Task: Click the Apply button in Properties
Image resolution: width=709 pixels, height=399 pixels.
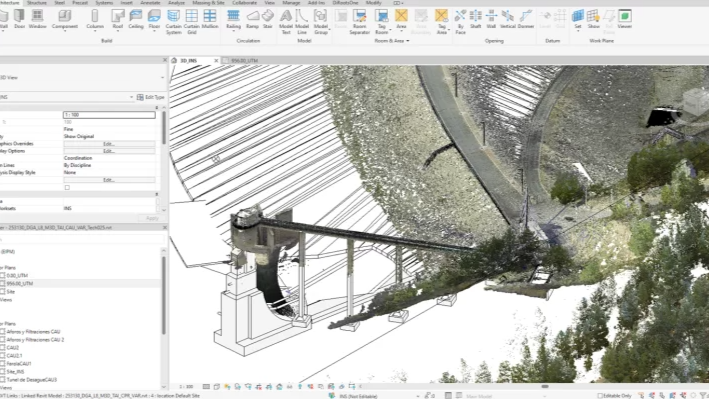Action: (x=152, y=218)
